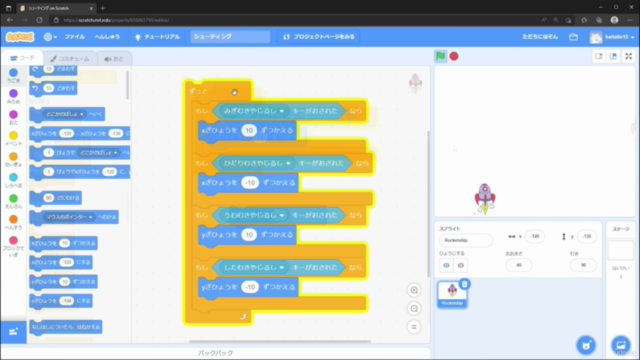Open the みぎむきやじるし key dropdown
This screenshot has height=360, width=640.
pyautogui.click(x=282, y=111)
